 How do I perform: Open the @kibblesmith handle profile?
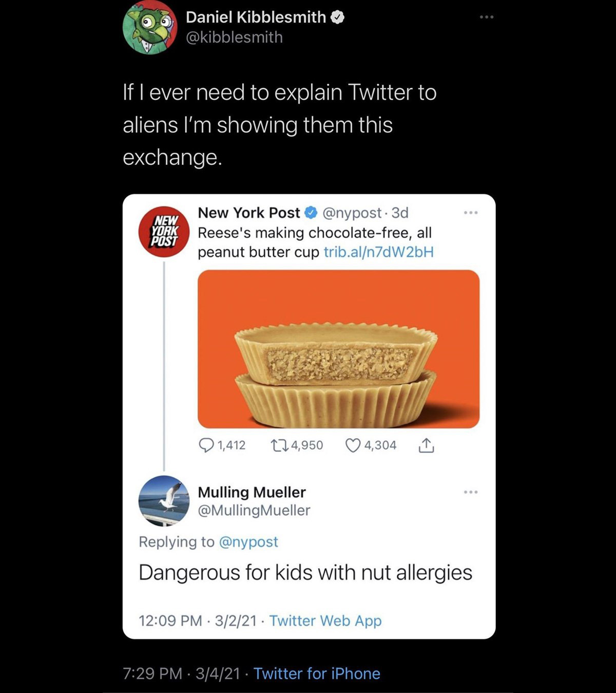click(x=234, y=38)
